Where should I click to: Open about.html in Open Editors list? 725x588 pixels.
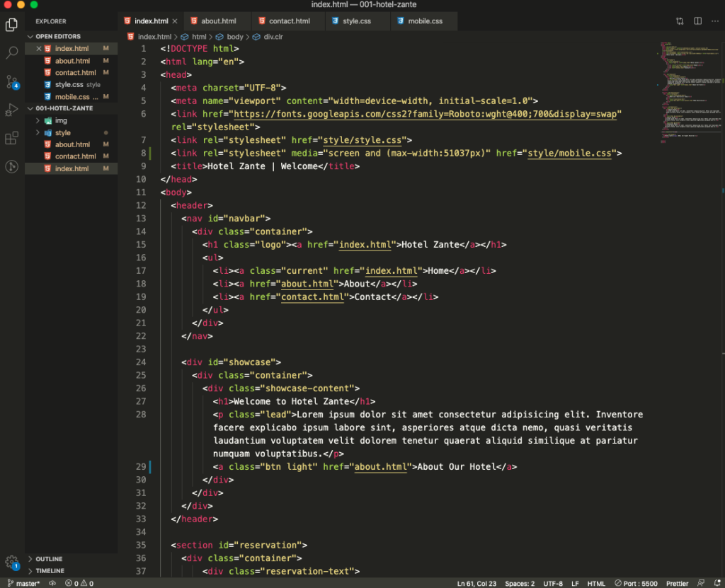tap(72, 61)
